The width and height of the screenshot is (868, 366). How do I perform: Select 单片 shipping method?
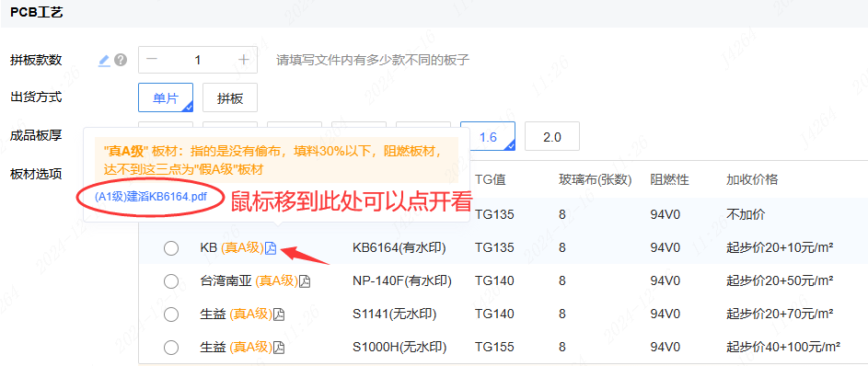point(166,97)
